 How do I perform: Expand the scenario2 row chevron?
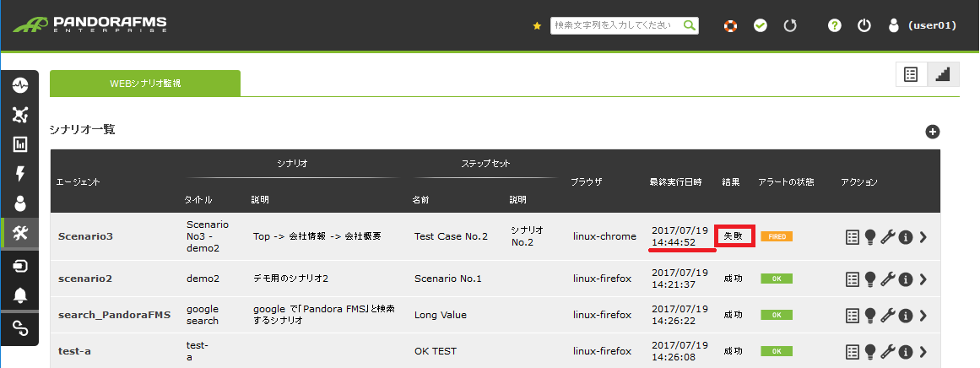click(923, 279)
